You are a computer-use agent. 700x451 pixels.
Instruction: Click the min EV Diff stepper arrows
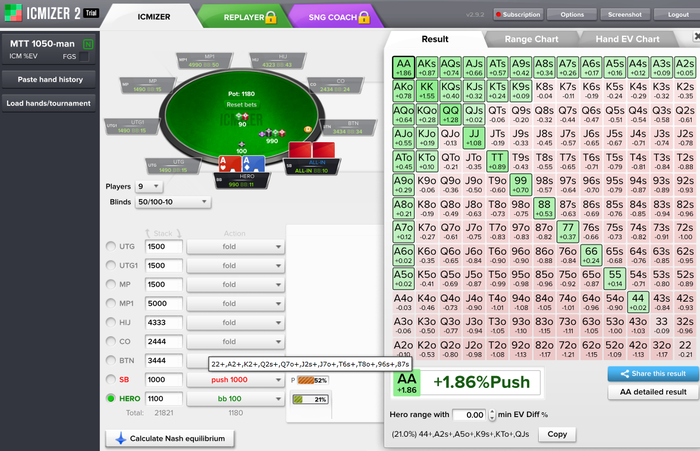click(x=492, y=415)
